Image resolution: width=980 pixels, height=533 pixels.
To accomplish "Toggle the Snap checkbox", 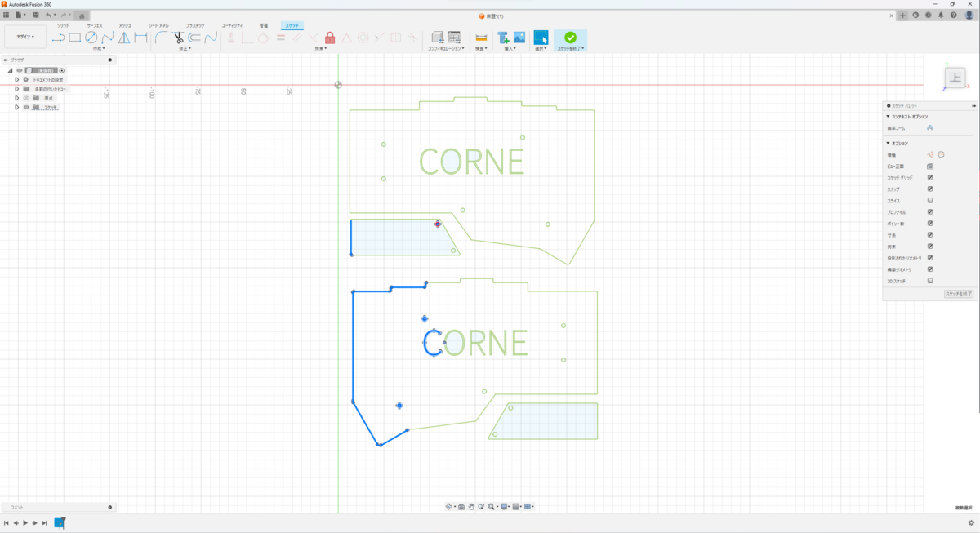I will coord(930,189).
